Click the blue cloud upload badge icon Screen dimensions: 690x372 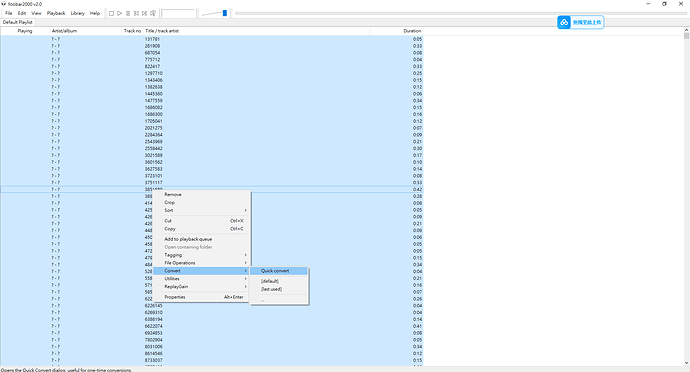click(x=564, y=22)
